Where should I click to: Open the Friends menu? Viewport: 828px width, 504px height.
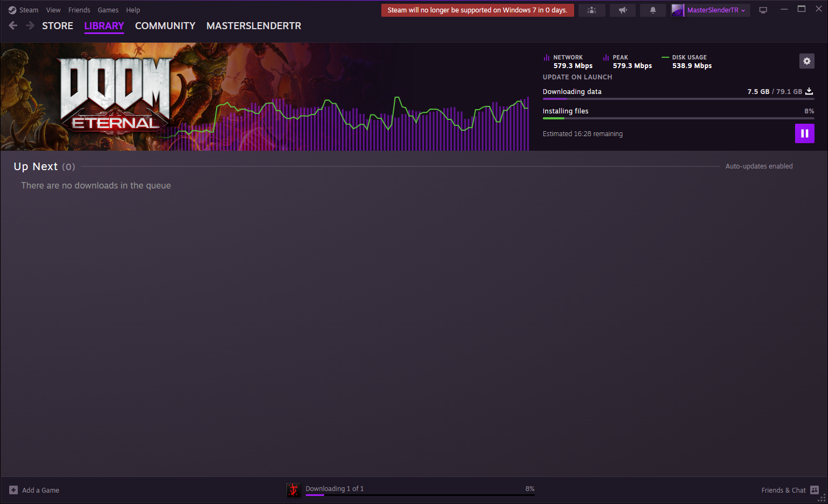coord(79,10)
